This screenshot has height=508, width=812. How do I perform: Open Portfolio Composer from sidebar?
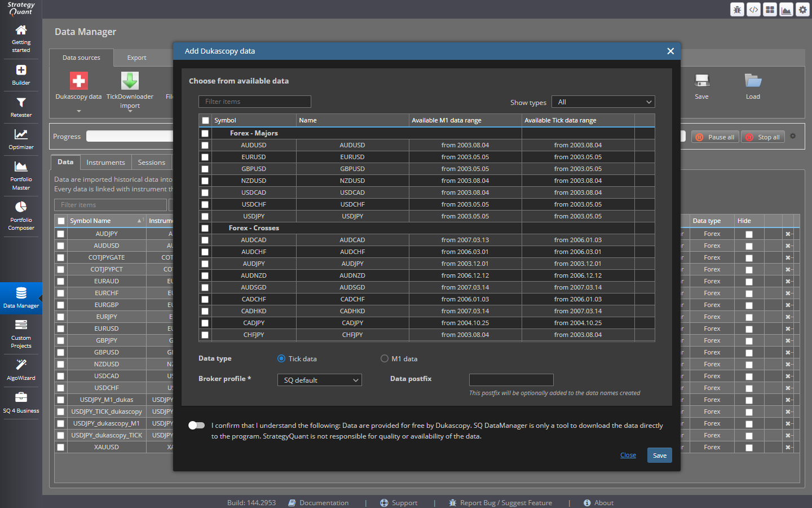[x=21, y=216]
